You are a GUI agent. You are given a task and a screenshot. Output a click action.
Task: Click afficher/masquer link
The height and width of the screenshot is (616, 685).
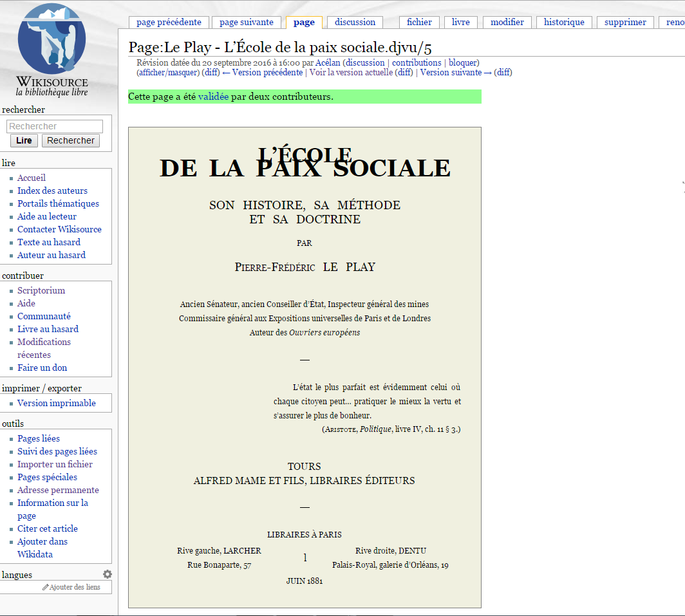click(x=168, y=73)
